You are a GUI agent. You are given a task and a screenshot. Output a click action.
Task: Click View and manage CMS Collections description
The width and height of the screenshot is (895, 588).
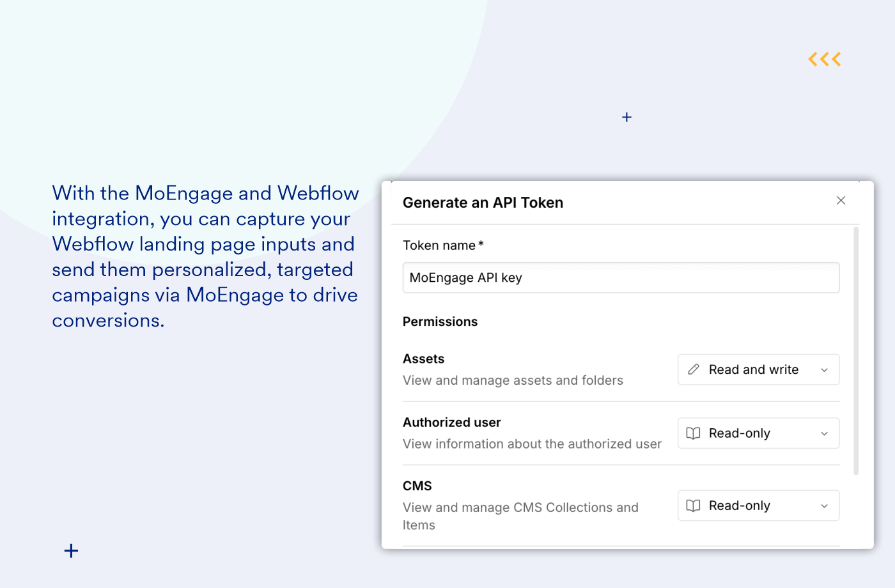point(520,516)
